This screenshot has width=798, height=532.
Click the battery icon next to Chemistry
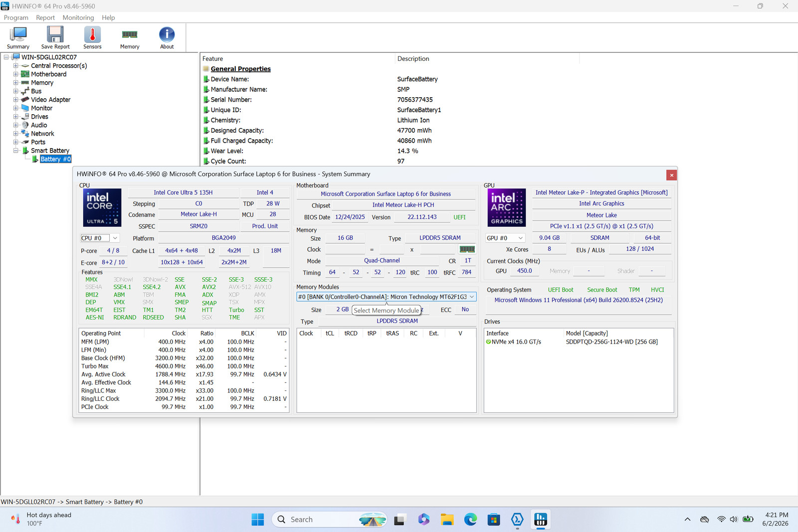(x=206, y=120)
